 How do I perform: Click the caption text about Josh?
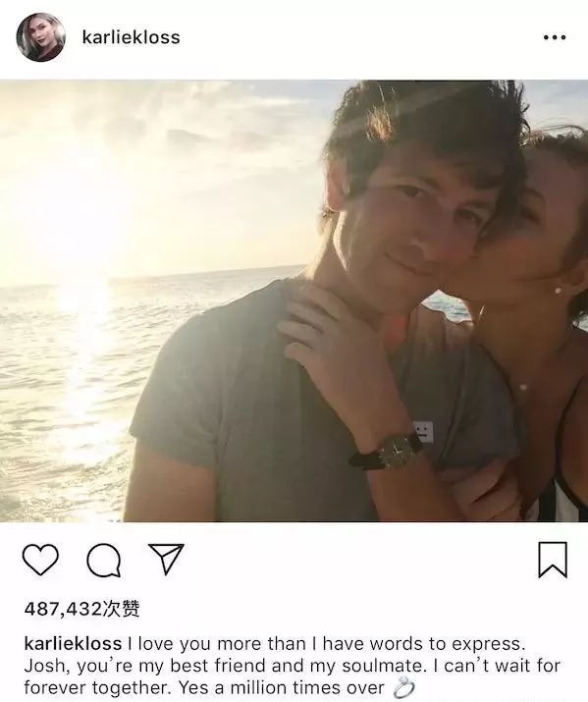[292, 666]
